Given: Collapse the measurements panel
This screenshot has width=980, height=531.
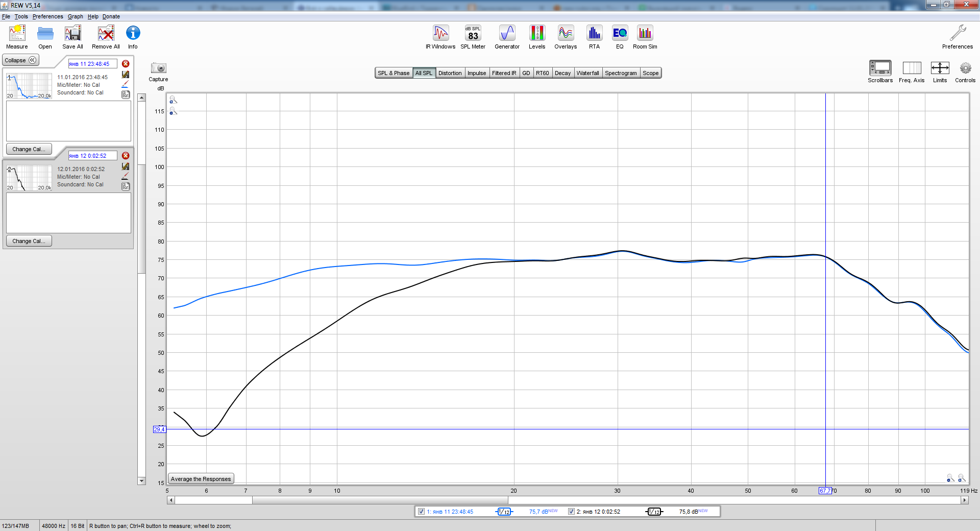Looking at the screenshot, I should coord(20,60).
